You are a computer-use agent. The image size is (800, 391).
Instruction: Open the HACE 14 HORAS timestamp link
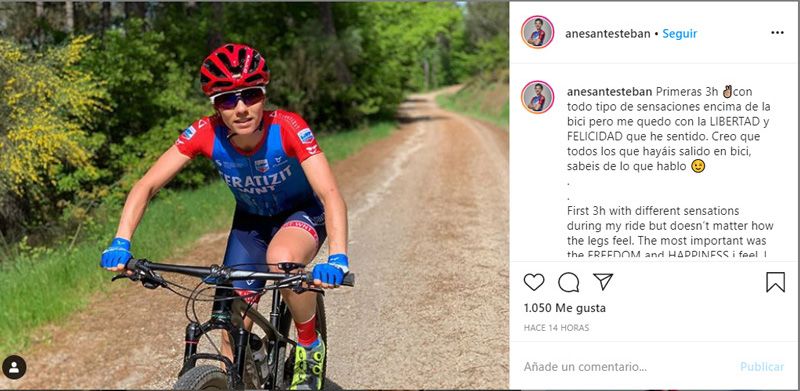556,328
